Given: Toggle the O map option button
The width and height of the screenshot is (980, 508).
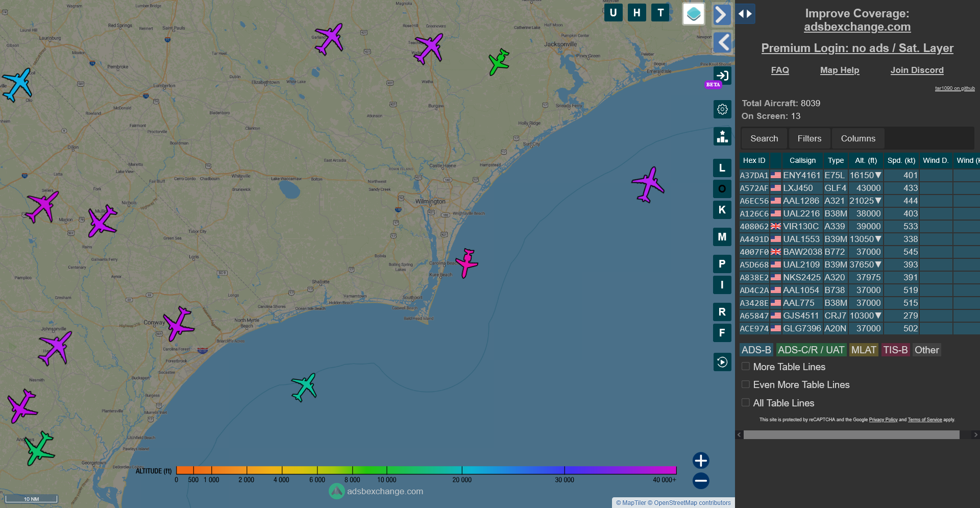Looking at the screenshot, I should tap(722, 189).
